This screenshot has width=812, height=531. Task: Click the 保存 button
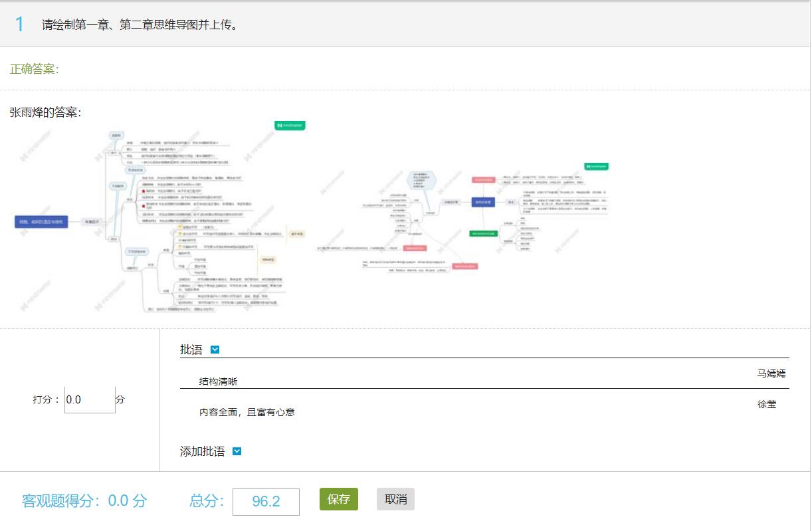click(338, 499)
